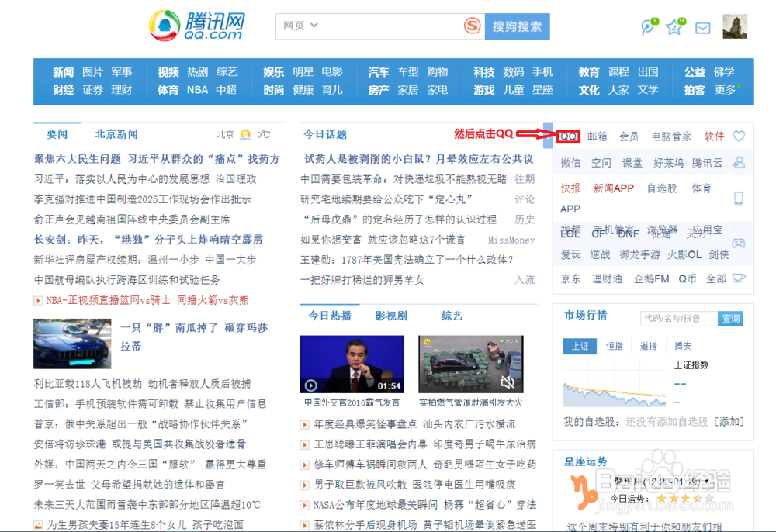Switch to the 北京新闻 tab
Viewport: 776px width, 532px height.
coord(115,133)
